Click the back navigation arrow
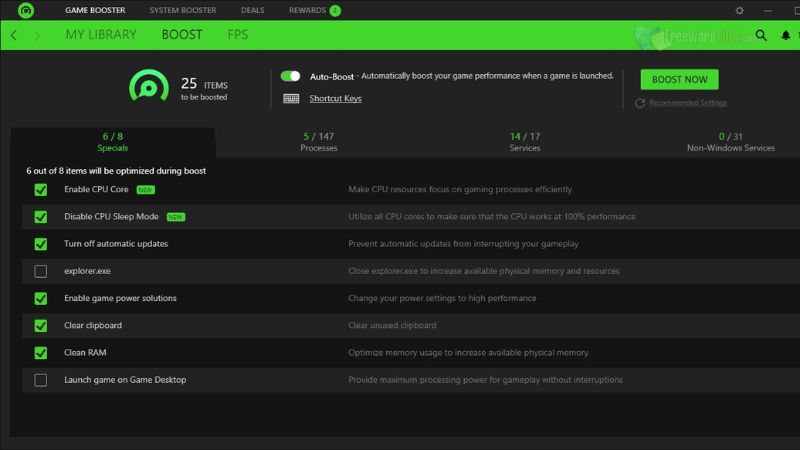Screen dimensions: 800x450 click(x=14, y=35)
